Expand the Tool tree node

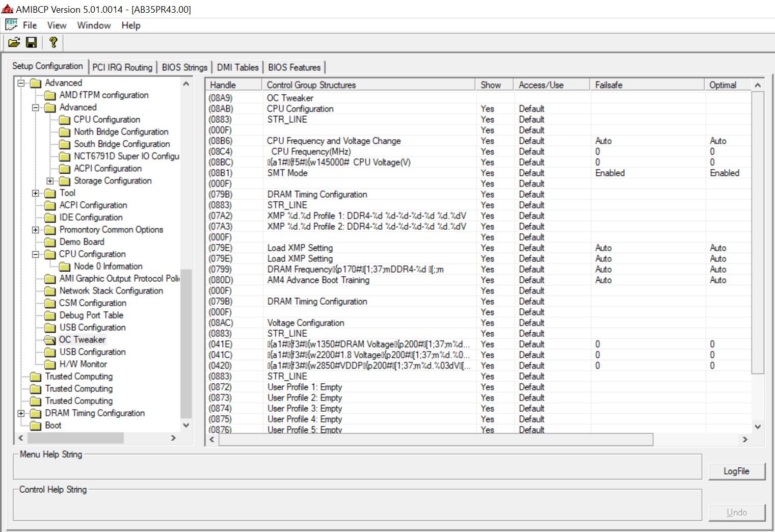coord(35,193)
